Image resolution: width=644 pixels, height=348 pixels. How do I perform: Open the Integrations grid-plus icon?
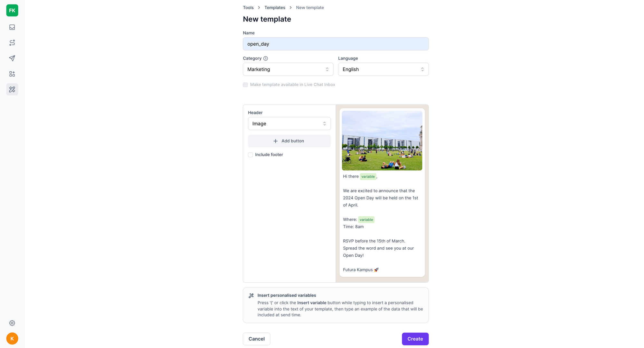12,74
